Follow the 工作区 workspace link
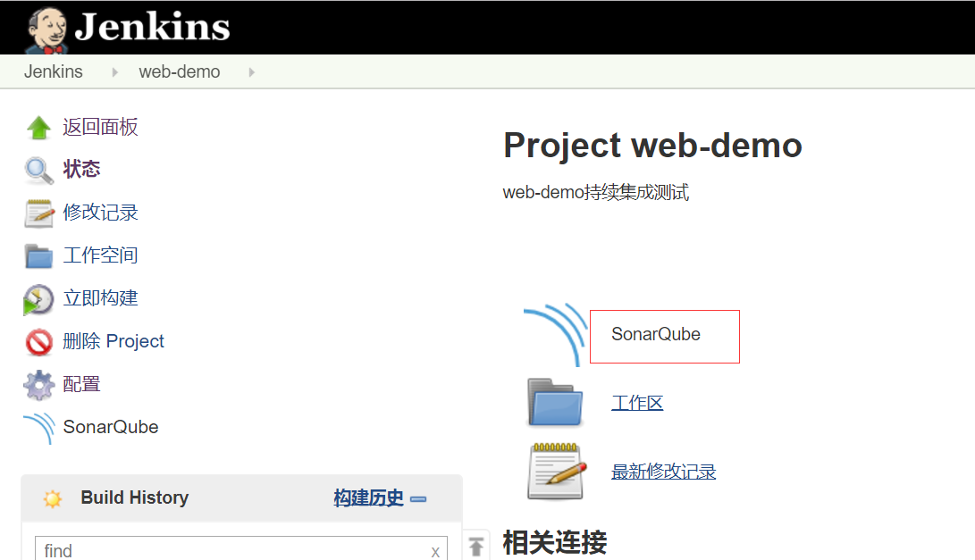This screenshot has width=975, height=560. pyautogui.click(x=637, y=402)
